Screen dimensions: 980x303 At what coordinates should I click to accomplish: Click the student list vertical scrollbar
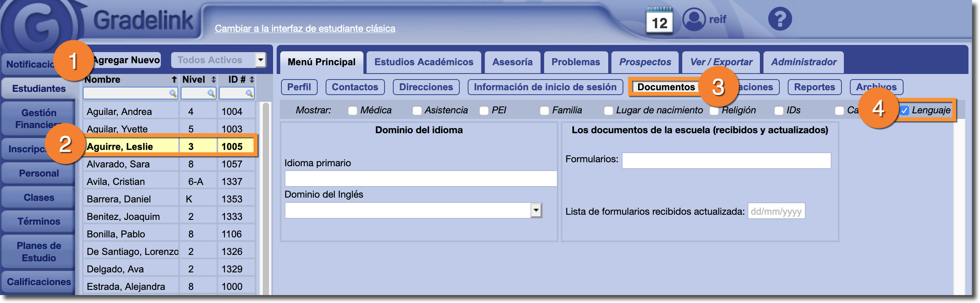pos(266,199)
